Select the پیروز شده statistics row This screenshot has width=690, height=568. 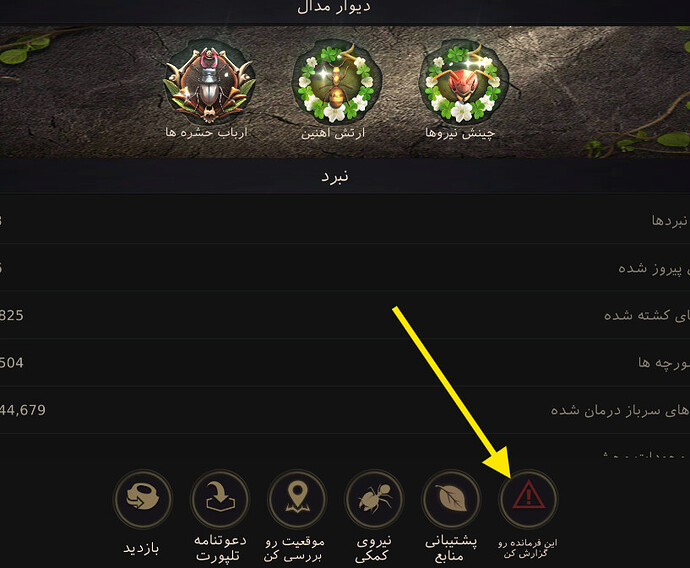345,268
